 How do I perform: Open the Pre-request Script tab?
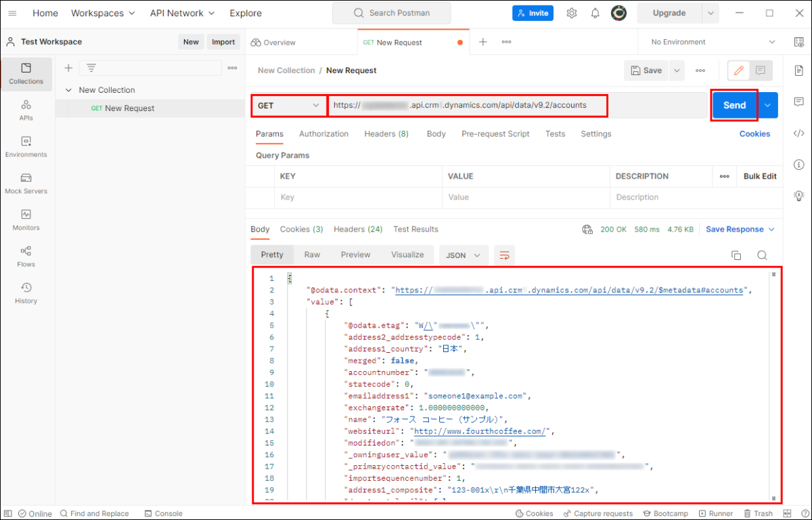(495, 134)
